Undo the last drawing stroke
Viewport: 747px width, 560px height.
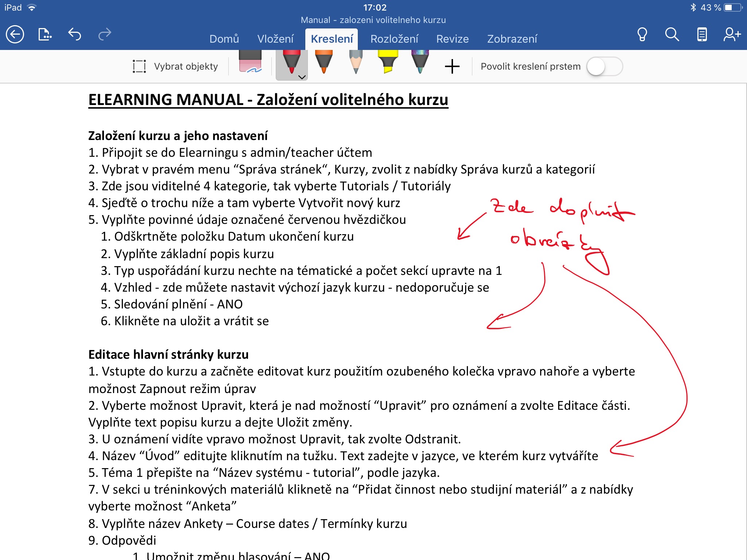tap(75, 34)
